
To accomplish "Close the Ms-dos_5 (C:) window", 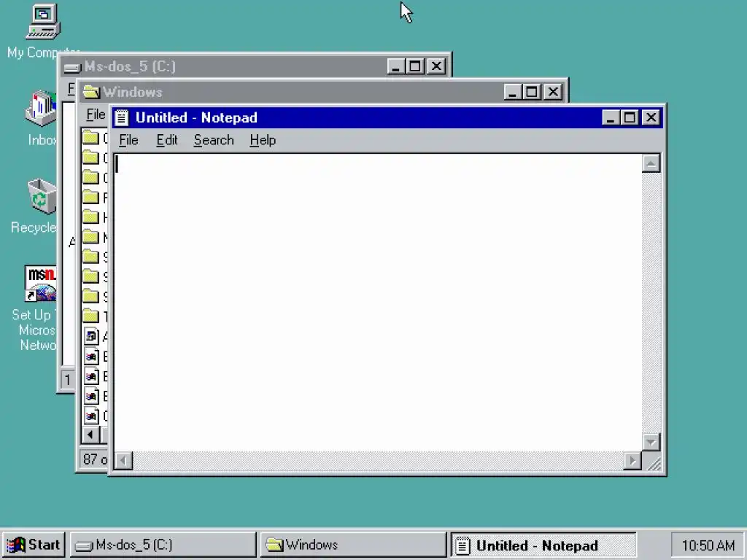I will coord(436,66).
